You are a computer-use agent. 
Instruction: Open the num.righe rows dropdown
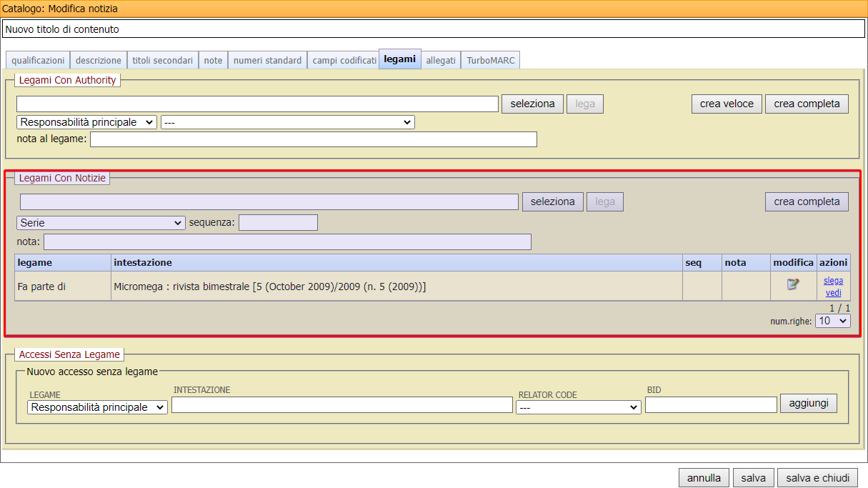(832, 321)
